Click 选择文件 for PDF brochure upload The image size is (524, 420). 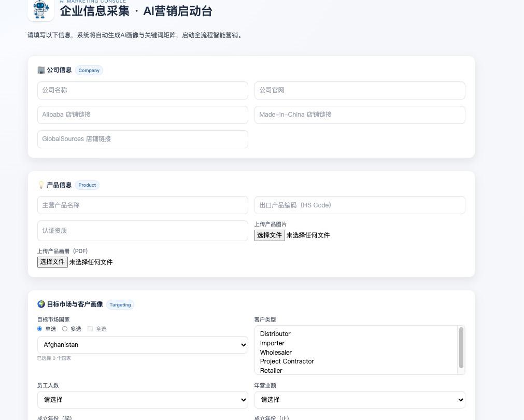coord(52,262)
